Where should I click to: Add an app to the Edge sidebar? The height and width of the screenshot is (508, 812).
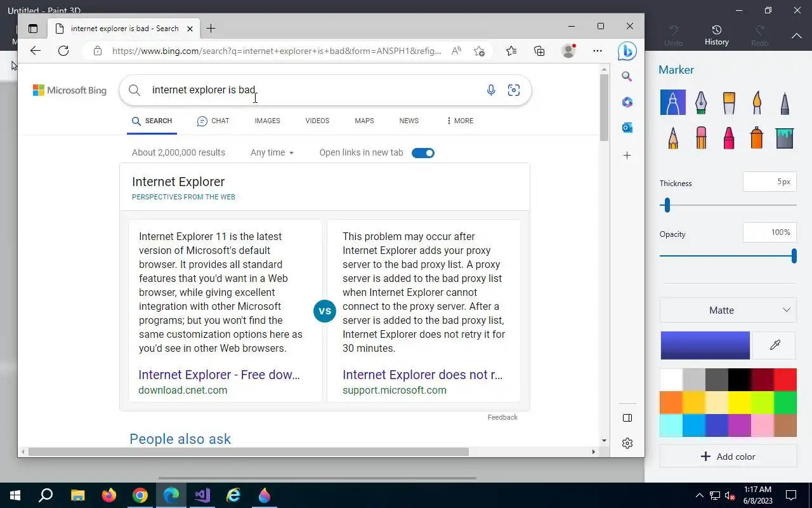click(x=627, y=155)
